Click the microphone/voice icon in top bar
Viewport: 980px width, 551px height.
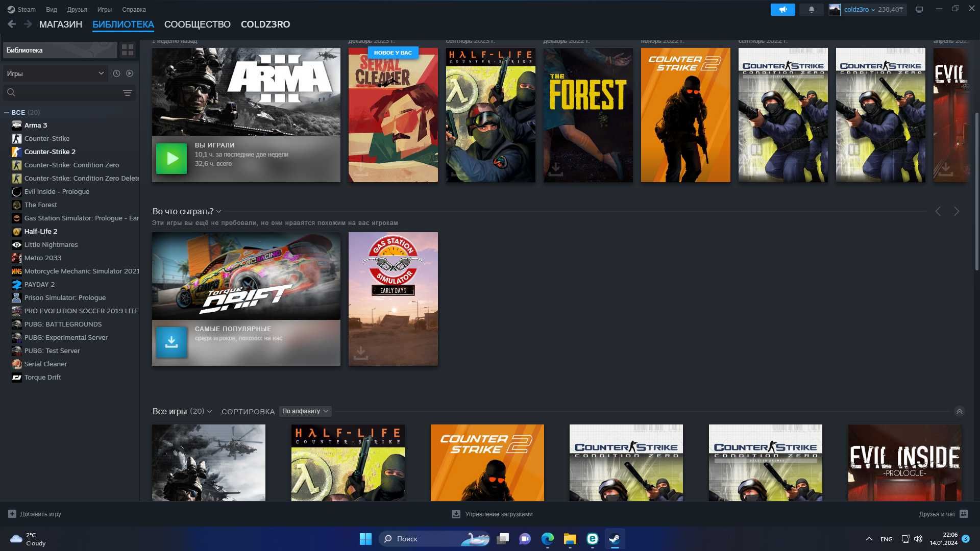[783, 9]
